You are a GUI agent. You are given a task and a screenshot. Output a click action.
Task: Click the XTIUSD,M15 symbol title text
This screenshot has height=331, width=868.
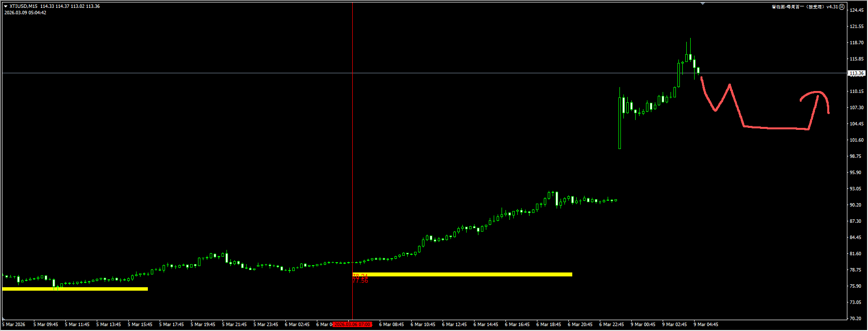(x=23, y=6)
